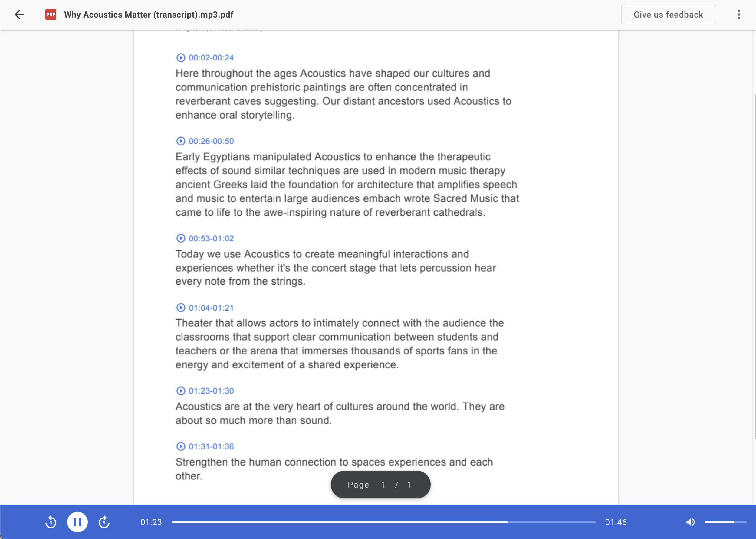
Task: Play segment icon for 01:31-01:36
Action: pyautogui.click(x=181, y=446)
